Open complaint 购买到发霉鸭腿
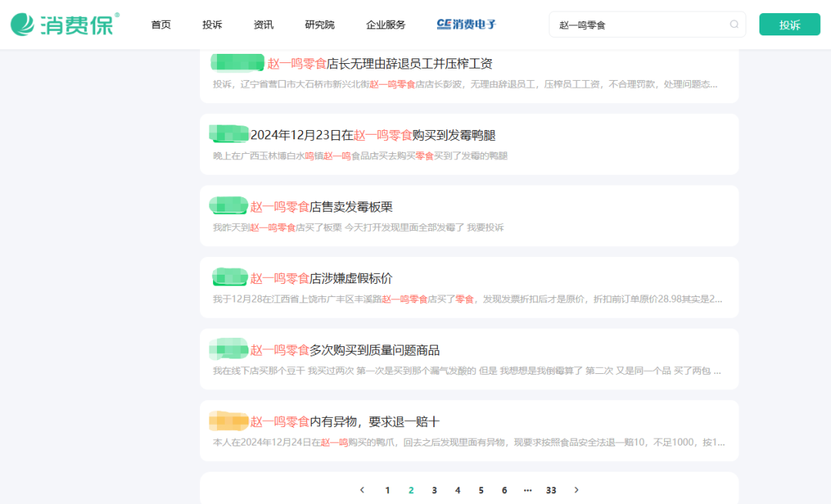 click(x=372, y=135)
